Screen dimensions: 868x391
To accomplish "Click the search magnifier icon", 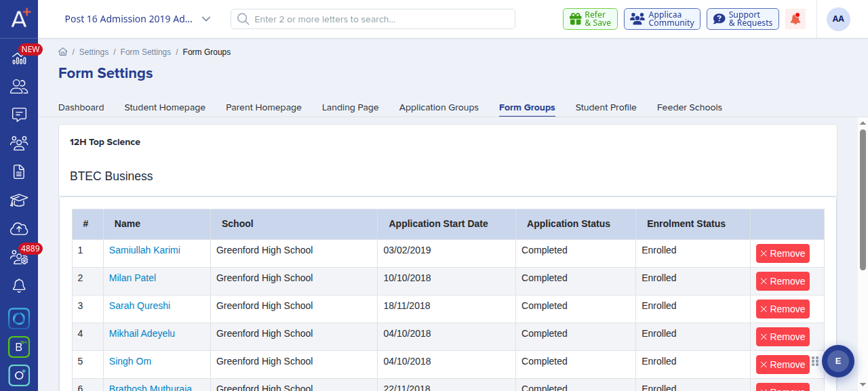I will point(243,19).
